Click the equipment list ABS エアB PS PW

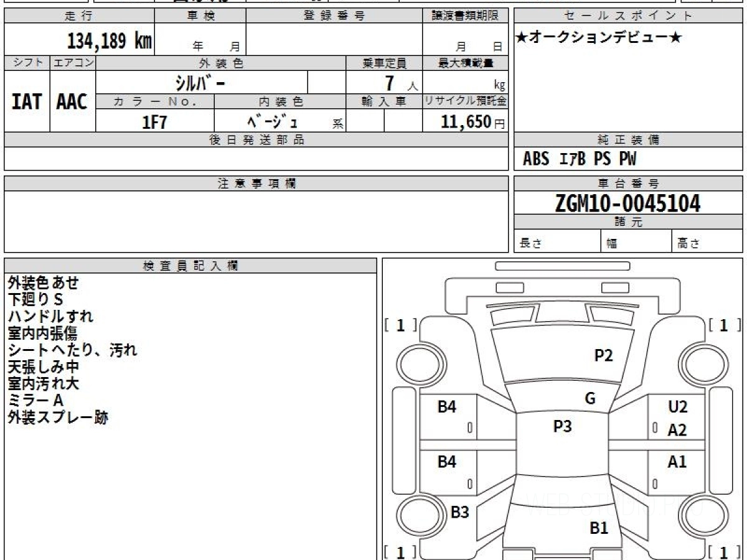click(580, 159)
